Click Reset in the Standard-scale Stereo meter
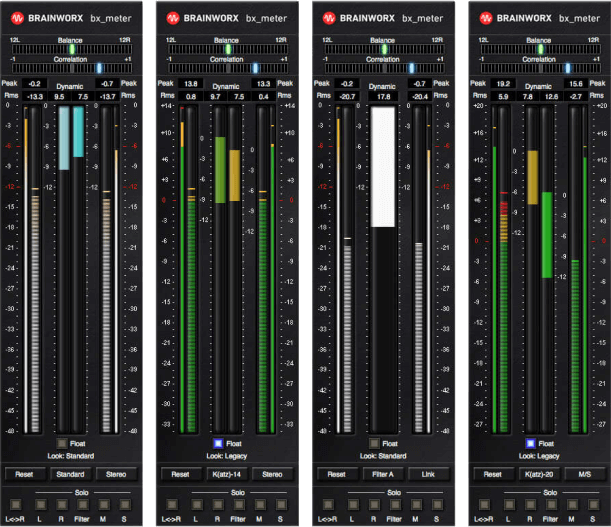This screenshot has width=611, height=527. click(24, 474)
